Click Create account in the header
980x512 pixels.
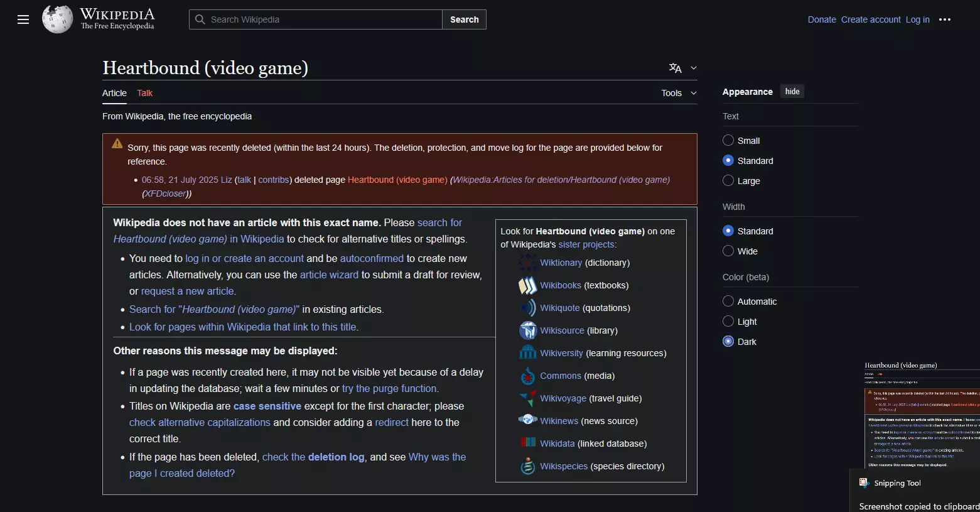(x=871, y=19)
